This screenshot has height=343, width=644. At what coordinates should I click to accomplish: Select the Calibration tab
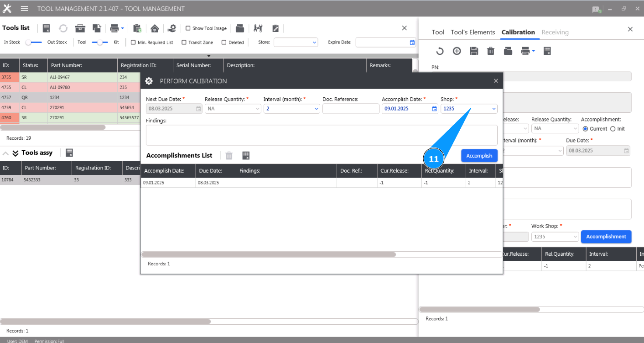click(518, 32)
